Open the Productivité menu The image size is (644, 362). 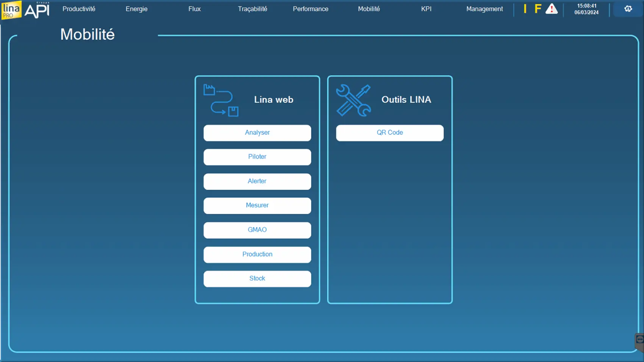click(79, 9)
